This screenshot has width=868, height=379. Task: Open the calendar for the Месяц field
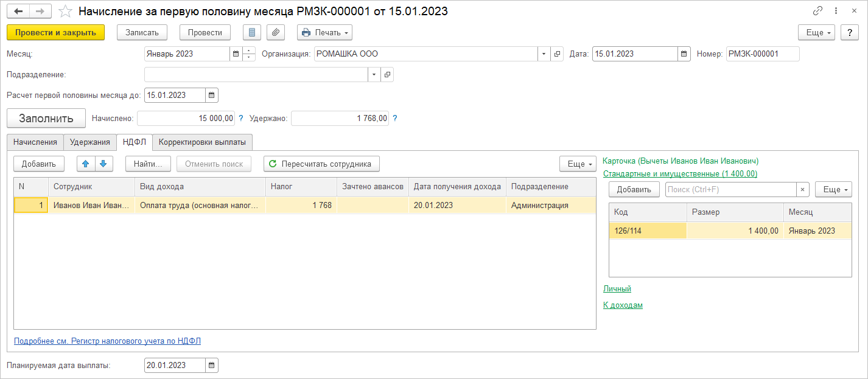pos(236,54)
